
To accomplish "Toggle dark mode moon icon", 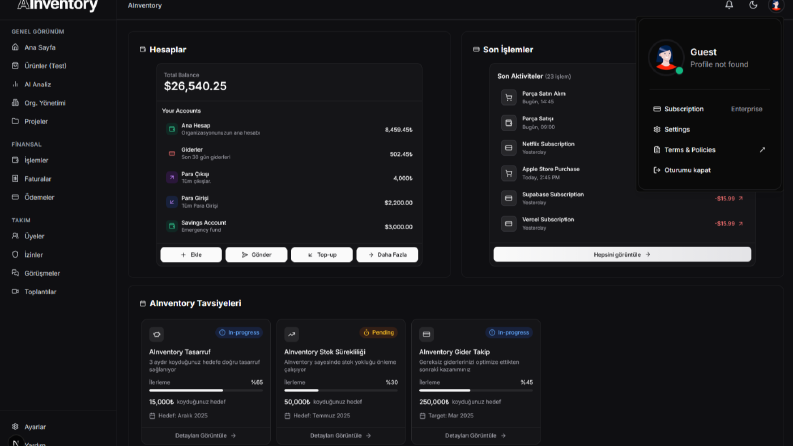I will [753, 5].
